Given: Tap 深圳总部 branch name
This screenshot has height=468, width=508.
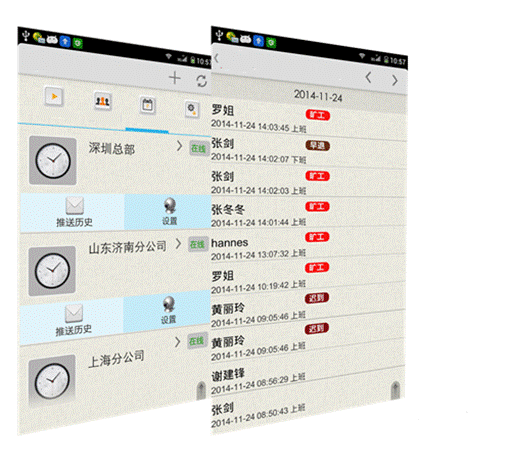Looking at the screenshot, I should [112, 148].
